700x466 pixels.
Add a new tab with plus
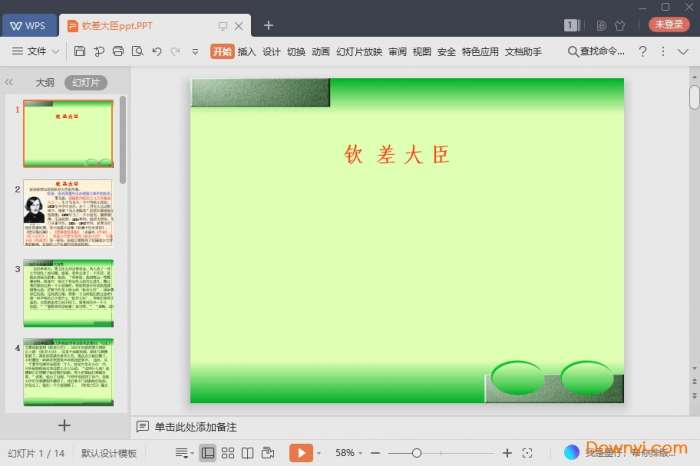(268, 25)
